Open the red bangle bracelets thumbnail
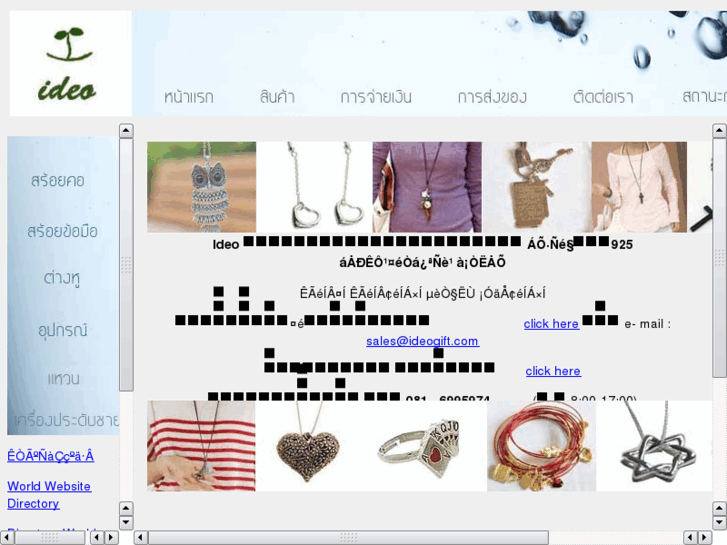Image resolution: width=727 pixels, height=545 pixels. (542, 446)
